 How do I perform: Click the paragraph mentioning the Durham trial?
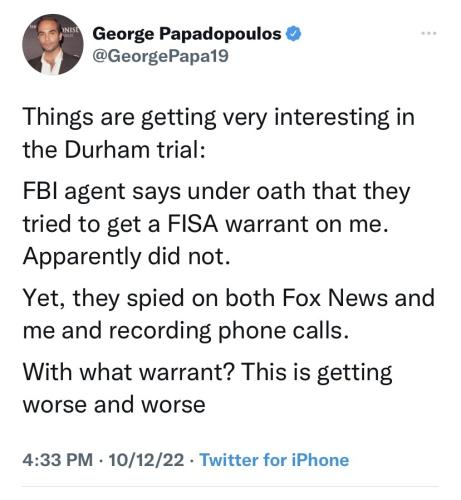tap(218, 134)
